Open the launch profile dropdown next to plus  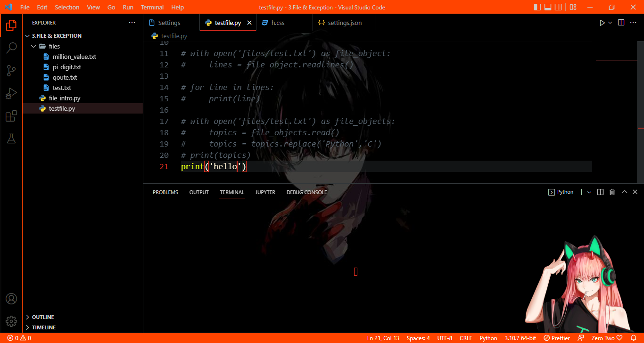point(589,192)
